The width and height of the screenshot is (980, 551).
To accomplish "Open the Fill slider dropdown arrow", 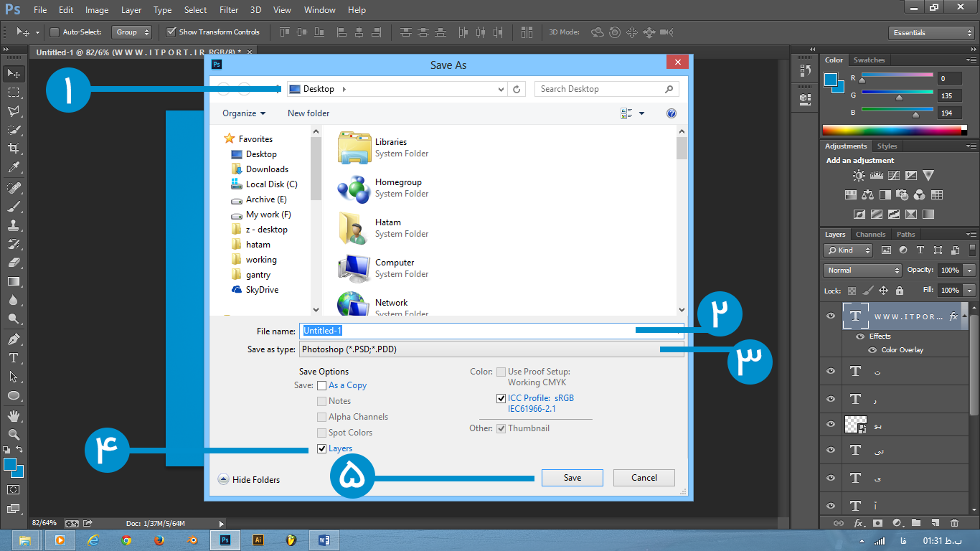I will 970,291.
